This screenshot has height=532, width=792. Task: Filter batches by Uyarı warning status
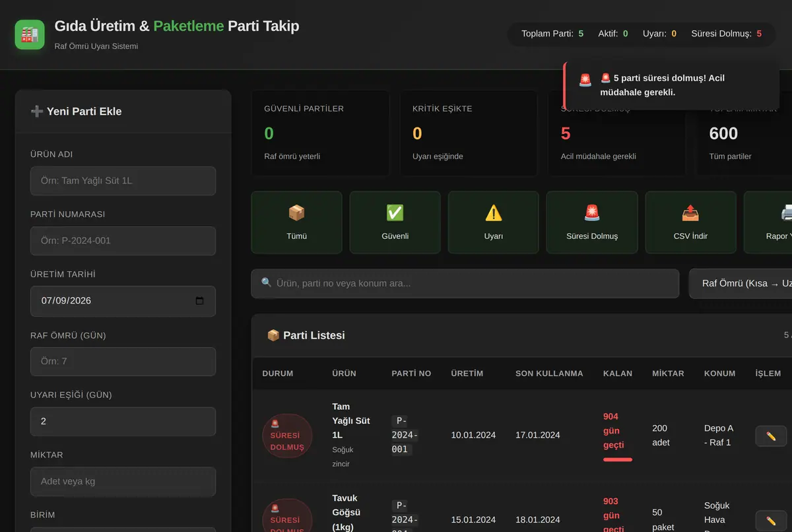click(x=494, y=222)
